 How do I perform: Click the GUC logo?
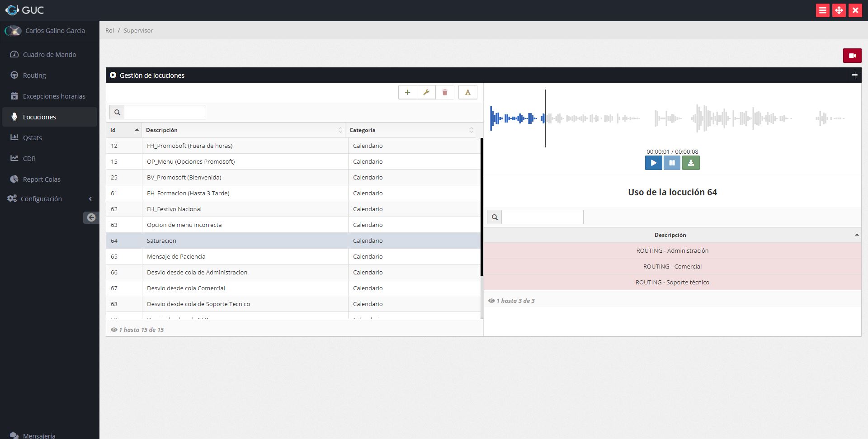[24, 10]
